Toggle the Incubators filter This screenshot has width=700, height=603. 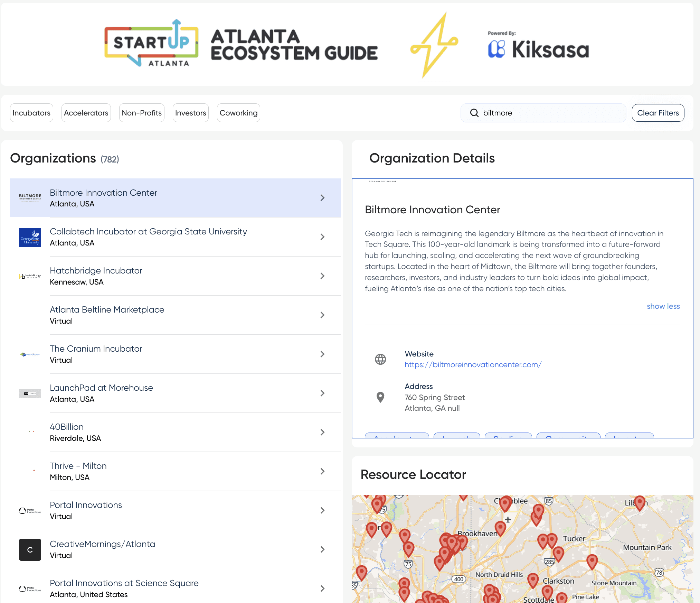[x=31, y=113]
